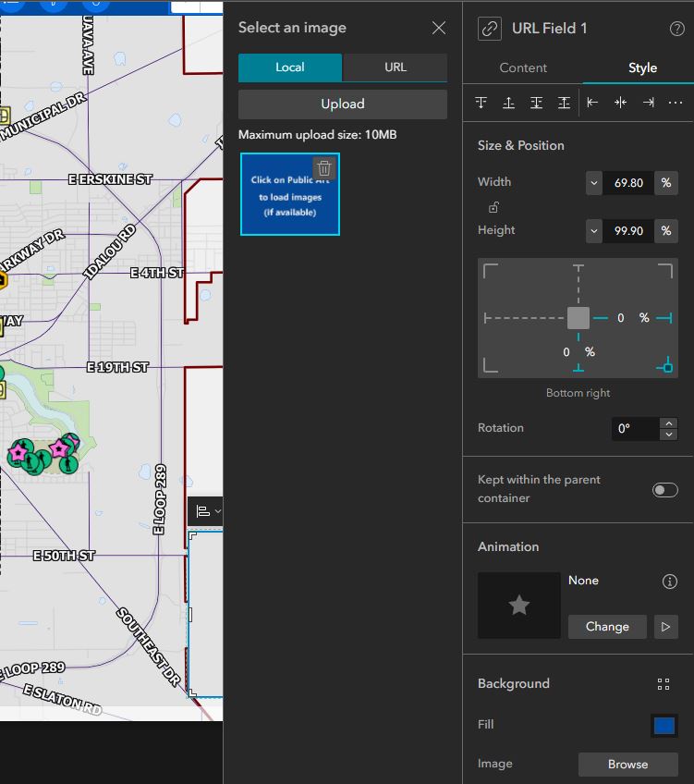Open help for URL Field 1
This screenshot has height=784, width=694.
[677, 29]
